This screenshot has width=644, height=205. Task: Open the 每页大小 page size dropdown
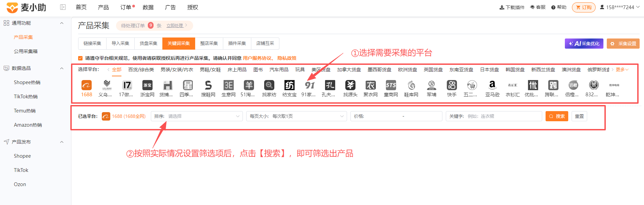pos(296,116)
